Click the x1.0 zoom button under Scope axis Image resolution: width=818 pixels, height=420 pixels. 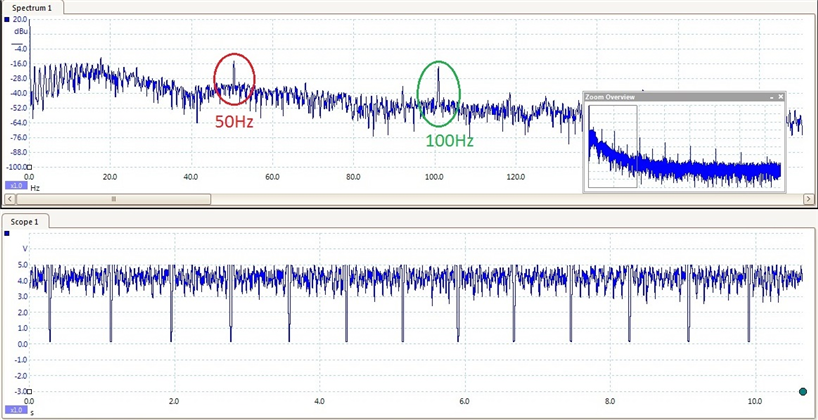pyautogui.click(x=16, y=410)
